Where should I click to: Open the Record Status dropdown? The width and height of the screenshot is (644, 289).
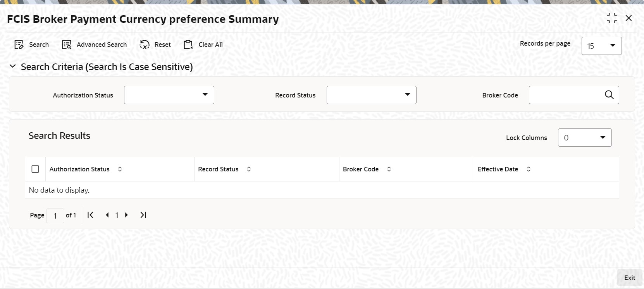(372, 95)
